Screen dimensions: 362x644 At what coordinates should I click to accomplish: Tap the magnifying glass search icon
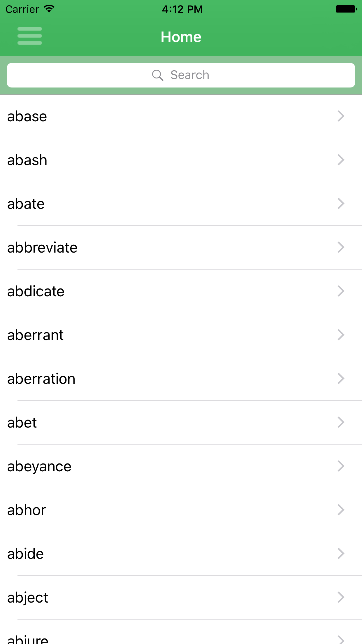point(158,75)
